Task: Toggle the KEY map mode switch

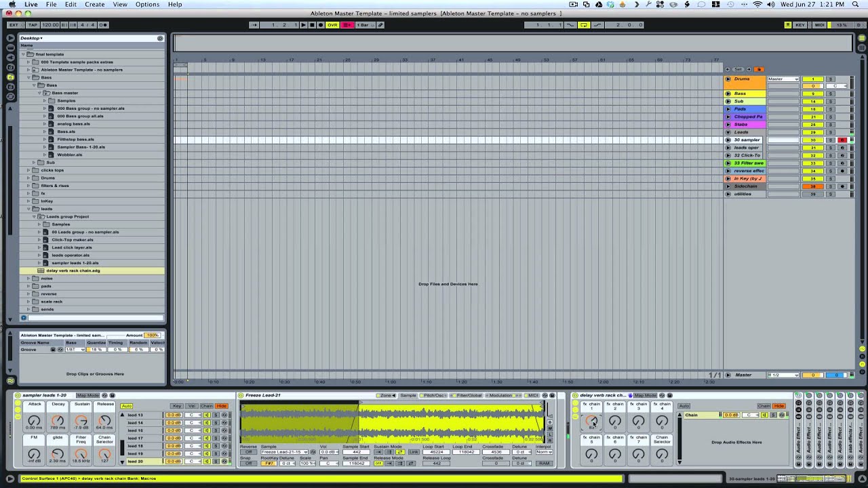Action: click(800, 25)
